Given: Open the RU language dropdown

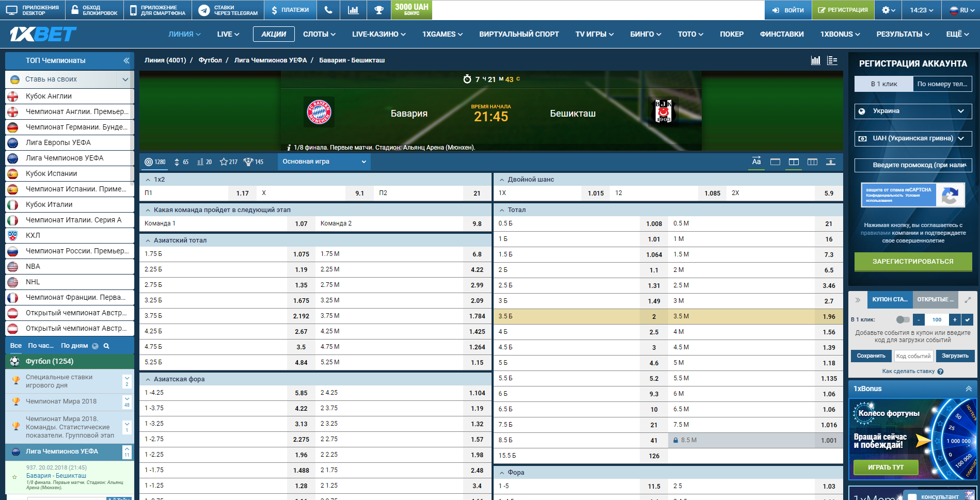Looking at the screenshot, I should tap(961, 10).
